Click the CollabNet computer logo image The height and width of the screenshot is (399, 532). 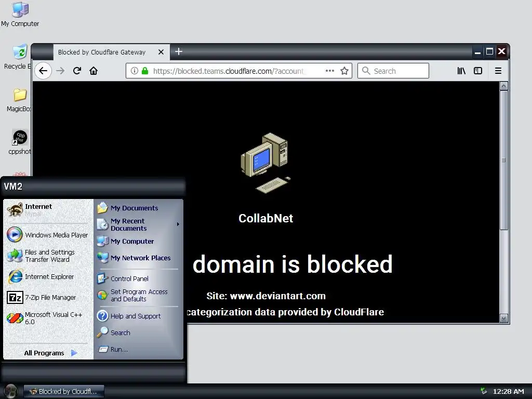point(265,163)
